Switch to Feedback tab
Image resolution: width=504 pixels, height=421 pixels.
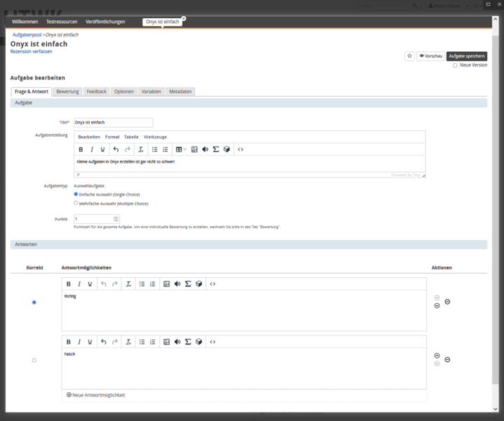(96, 92)
